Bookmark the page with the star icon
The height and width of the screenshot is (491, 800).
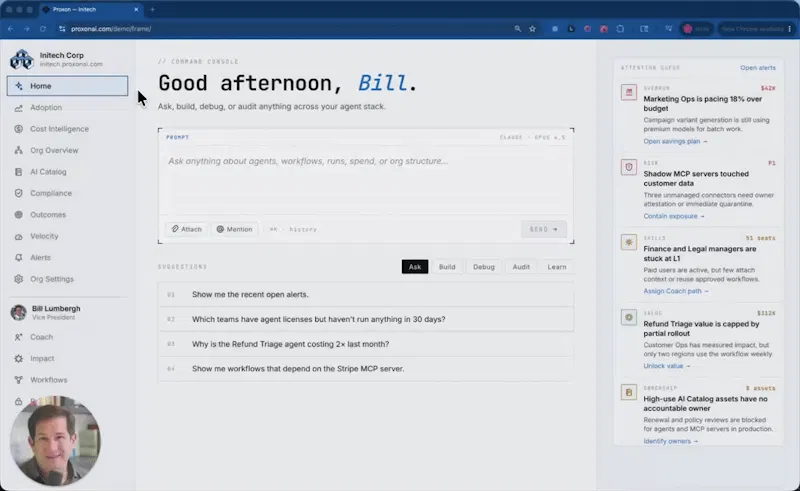click(532, 29)
